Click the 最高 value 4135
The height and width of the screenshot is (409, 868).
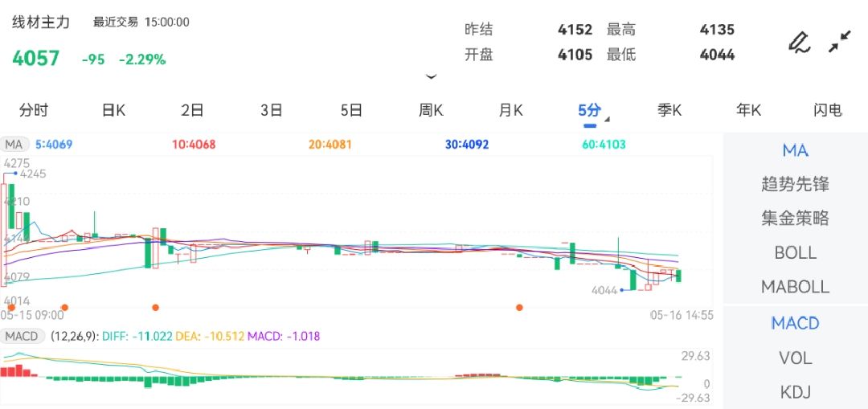(717, 30)
